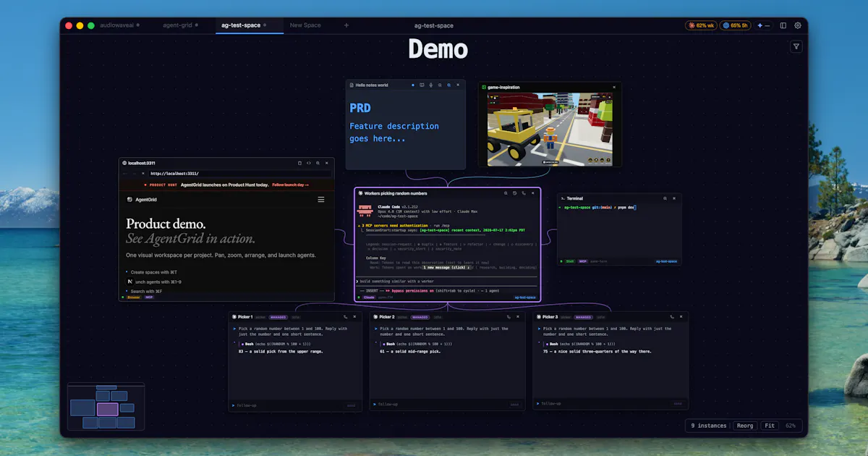Click the blue dot icon in Hello notes world
The width and height of the screenshot is (868, 456).
413,85
